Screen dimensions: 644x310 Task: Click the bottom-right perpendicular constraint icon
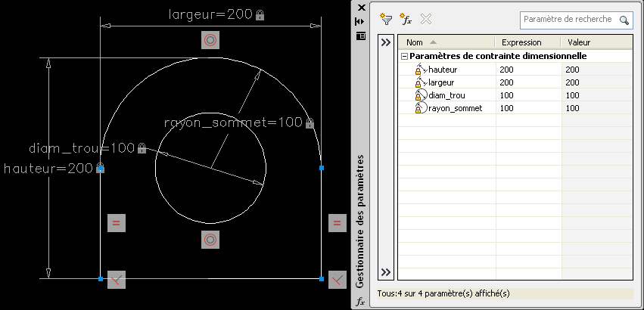[x=338, y=281]
